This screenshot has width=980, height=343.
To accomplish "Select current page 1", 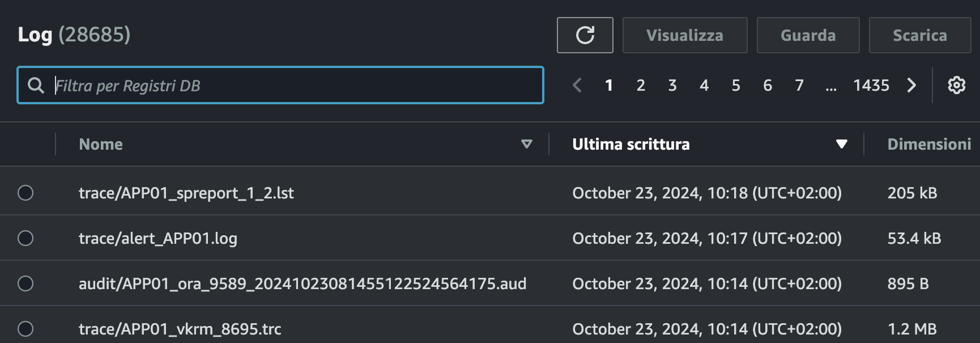I will point(609,85).
